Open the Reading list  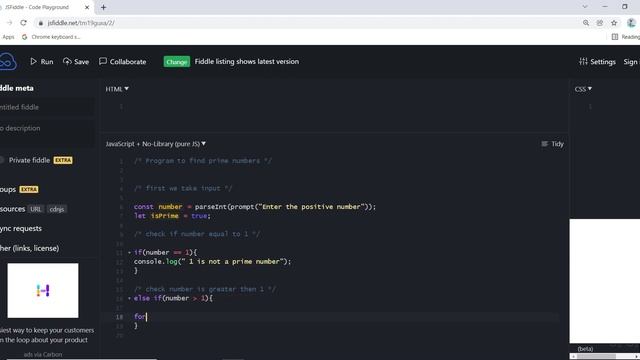[x=626, y=37]
